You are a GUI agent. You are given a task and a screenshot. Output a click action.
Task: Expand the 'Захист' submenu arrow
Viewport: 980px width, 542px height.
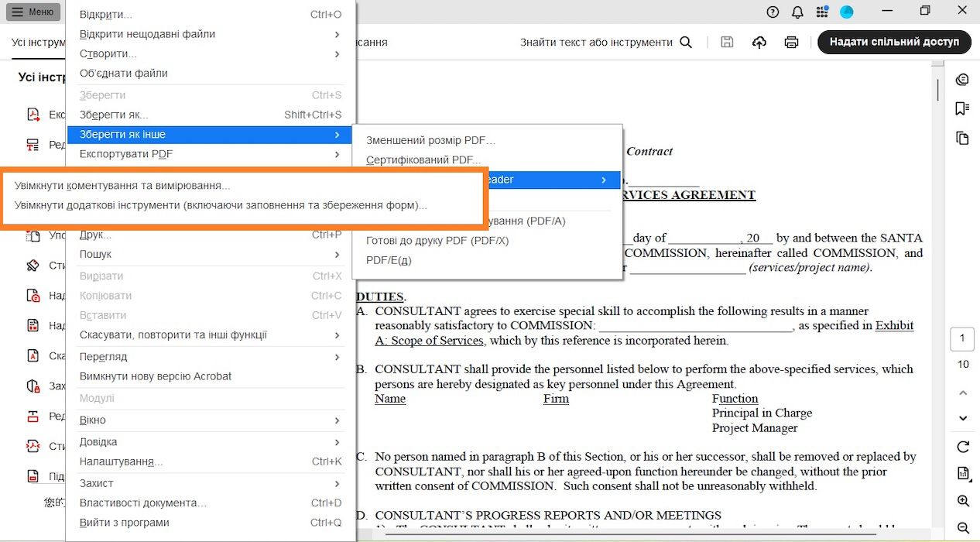point(337,483)
